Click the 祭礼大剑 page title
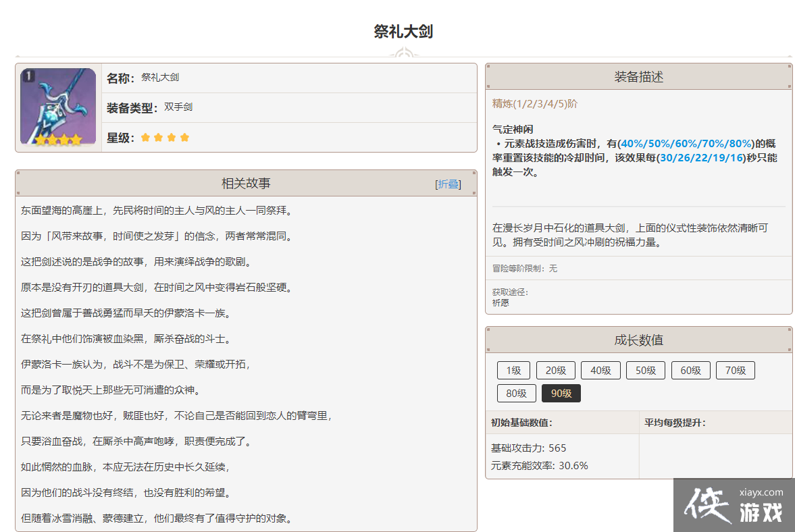 [x=403, y=32]
